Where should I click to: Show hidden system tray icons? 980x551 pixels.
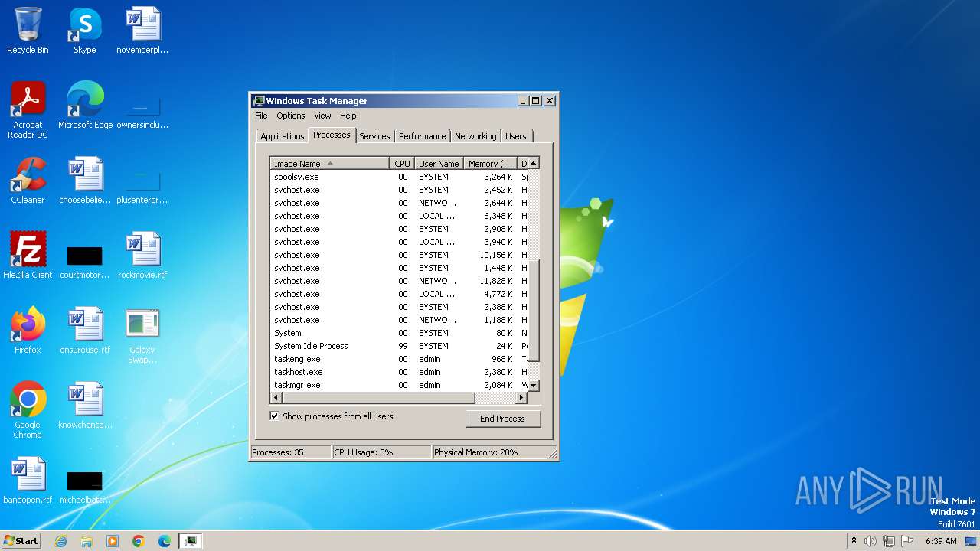(854, 541)
